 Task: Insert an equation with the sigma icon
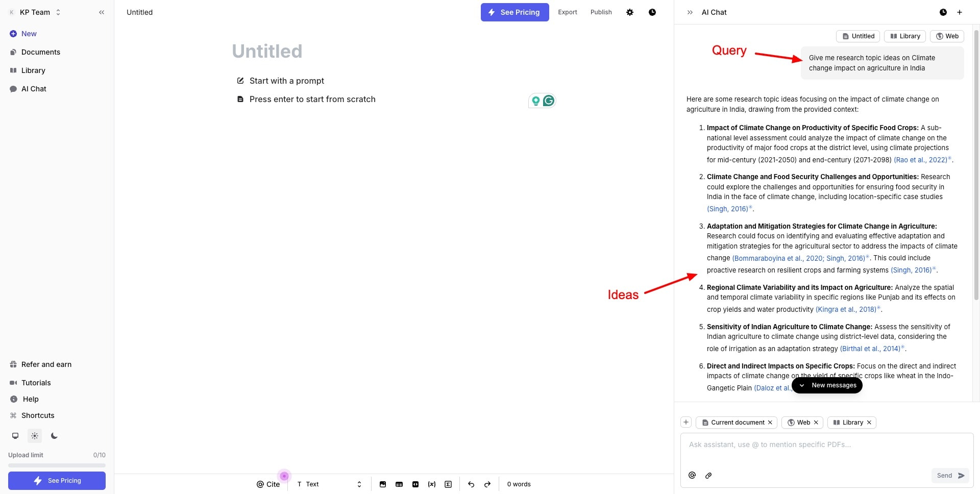448,484
